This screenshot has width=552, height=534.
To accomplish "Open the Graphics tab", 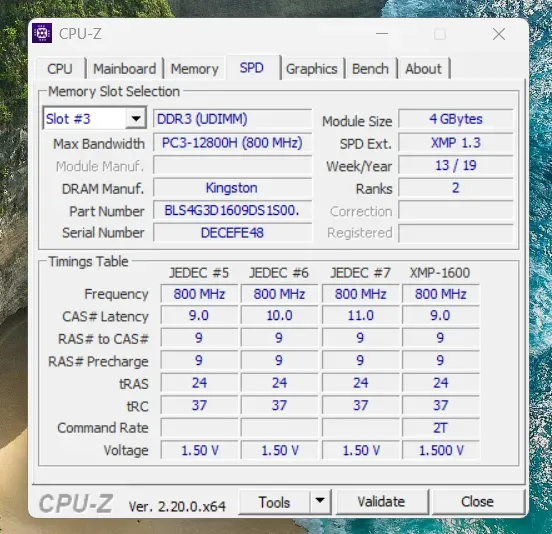I will [312, 69].
